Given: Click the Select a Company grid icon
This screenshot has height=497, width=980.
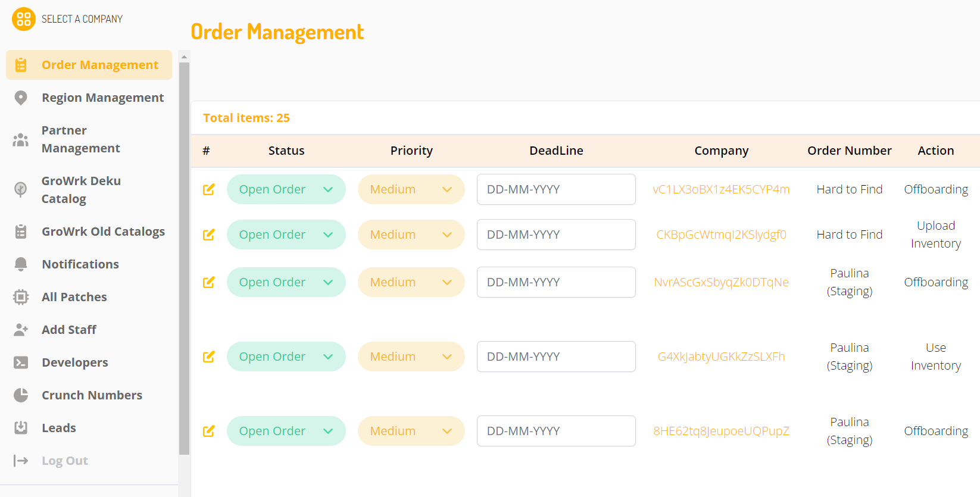Looking at the screenshot, I should [23, 19].
